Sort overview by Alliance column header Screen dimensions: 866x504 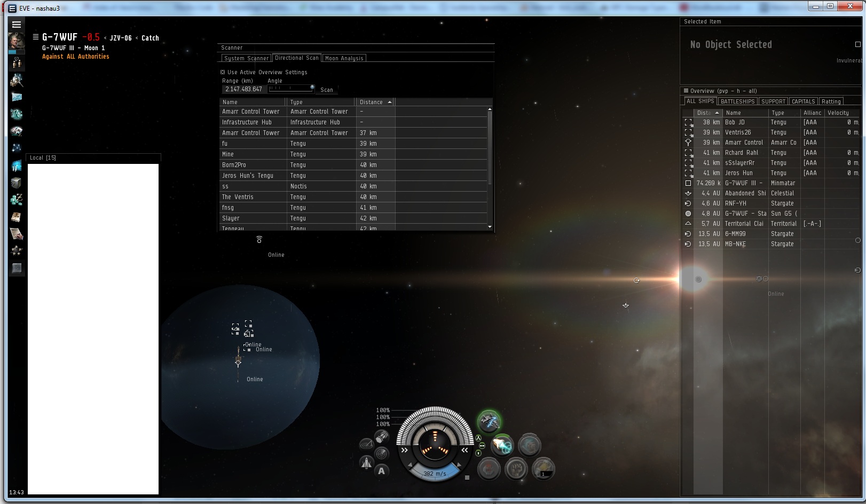(x=813, y=113)
